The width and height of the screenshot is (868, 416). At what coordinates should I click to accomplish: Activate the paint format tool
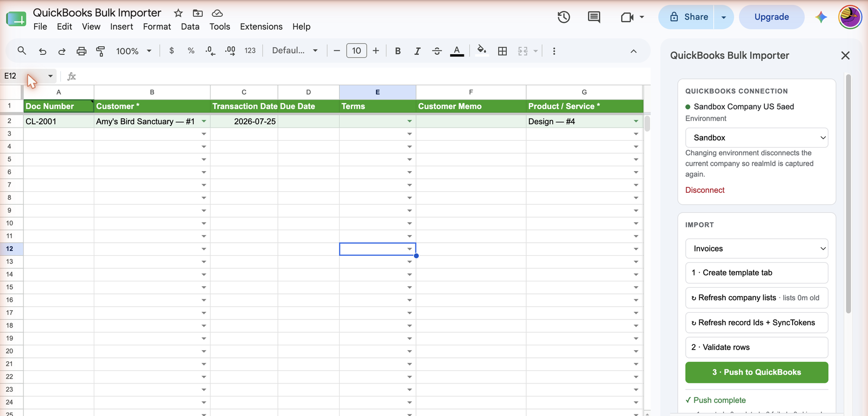[100, 51]
